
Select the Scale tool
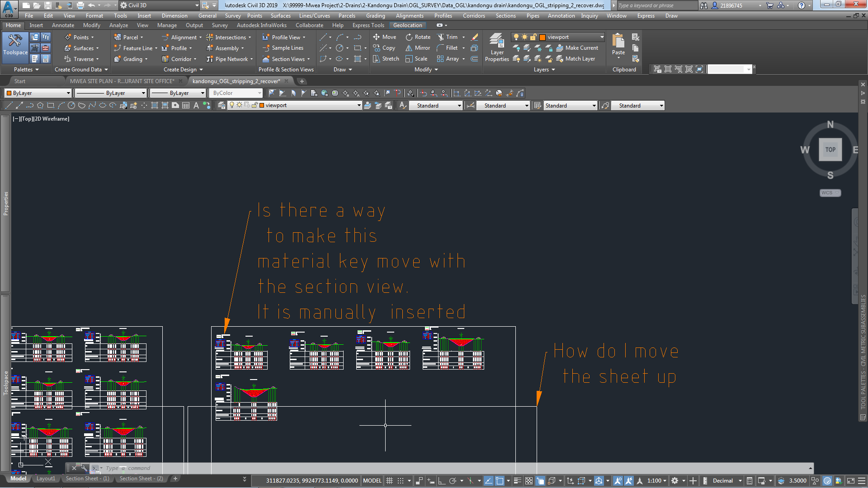[416, 59]
